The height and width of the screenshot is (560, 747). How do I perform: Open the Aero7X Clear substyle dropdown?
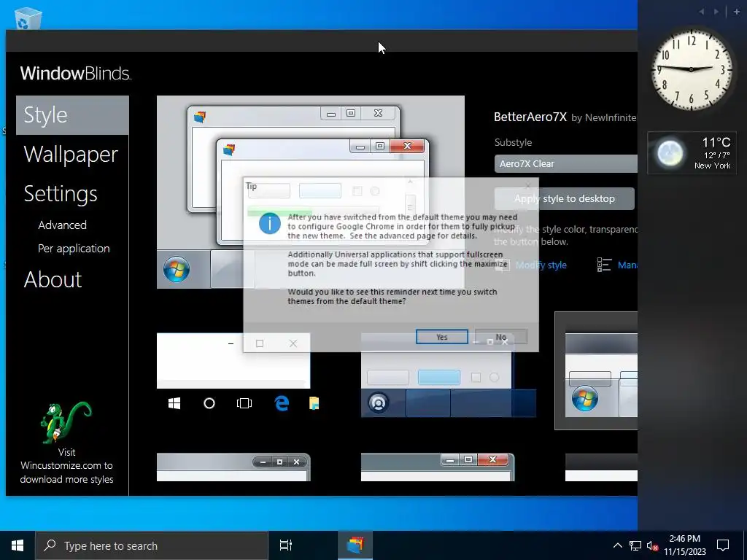tap(566, 163)
